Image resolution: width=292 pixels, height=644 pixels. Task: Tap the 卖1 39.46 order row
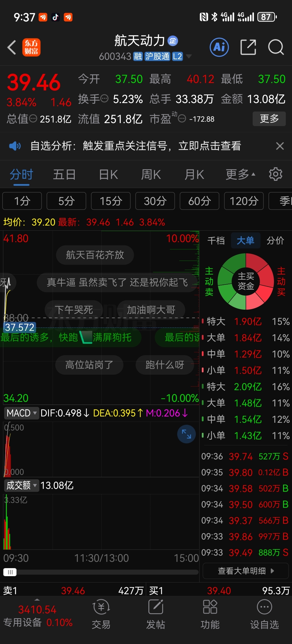[73, 590]
